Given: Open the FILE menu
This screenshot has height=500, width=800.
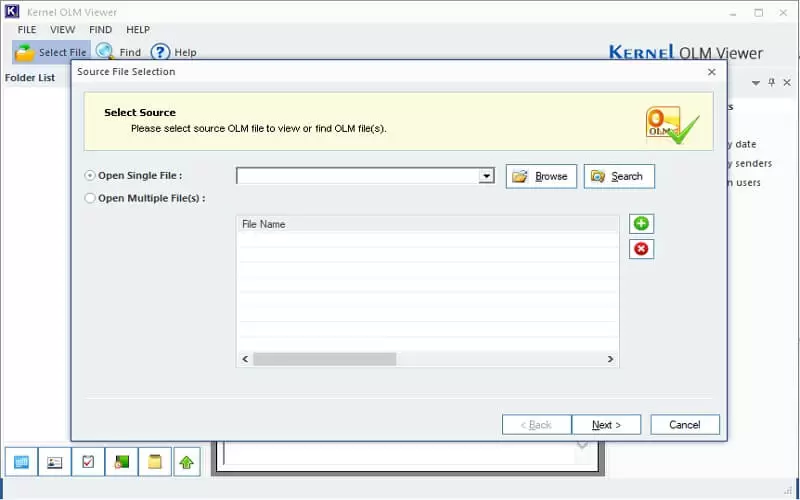Looking at the screenshot, I should (27, 30).
